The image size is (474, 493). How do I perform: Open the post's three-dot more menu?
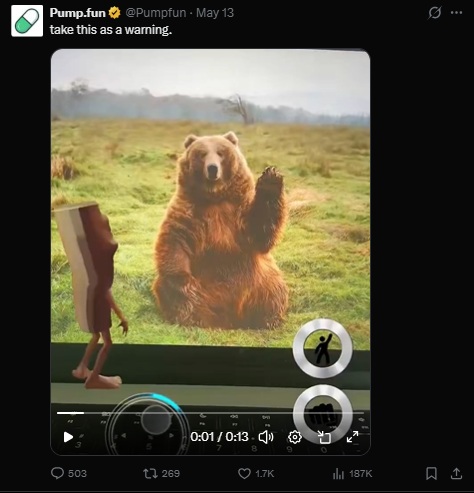[456, 13]
